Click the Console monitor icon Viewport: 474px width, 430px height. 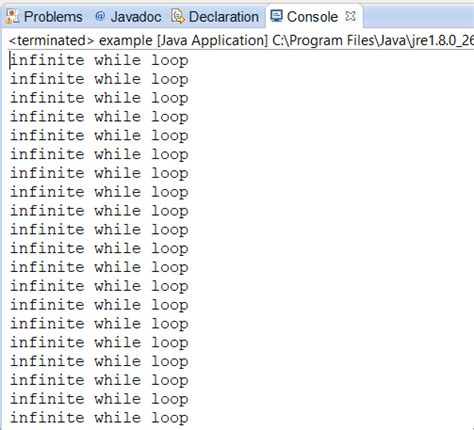point(276,16)
